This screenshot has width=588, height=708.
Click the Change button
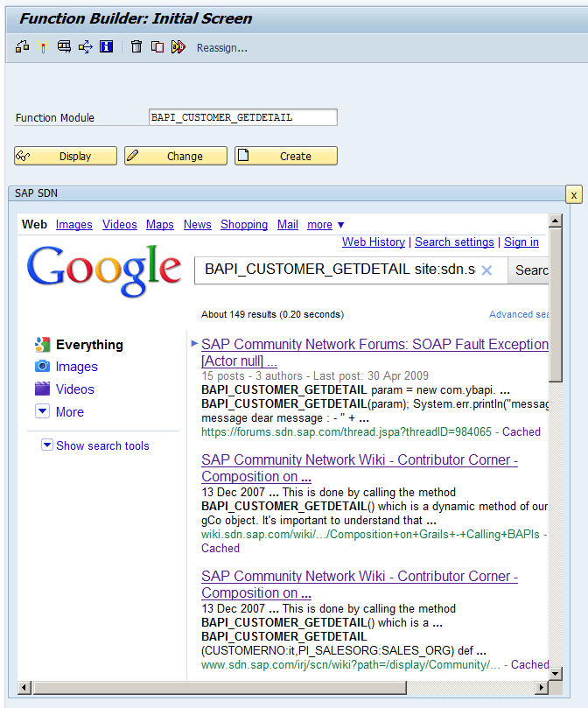176,156
